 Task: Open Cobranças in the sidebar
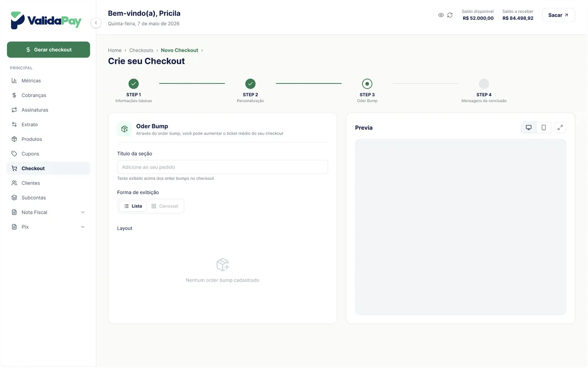(48, 95)
